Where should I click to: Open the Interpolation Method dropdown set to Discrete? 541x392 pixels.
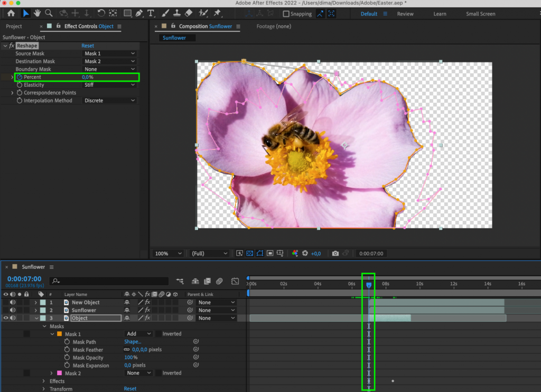tap(109, 100)
